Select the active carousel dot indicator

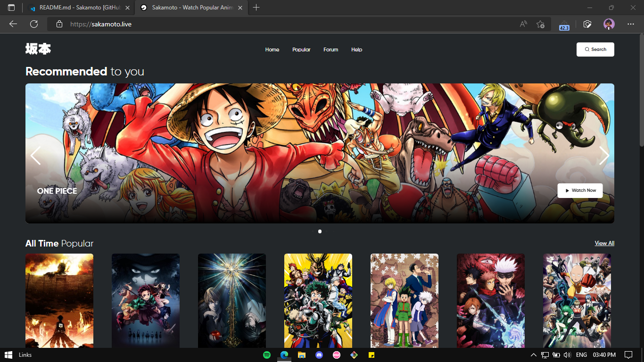point(320,231)
